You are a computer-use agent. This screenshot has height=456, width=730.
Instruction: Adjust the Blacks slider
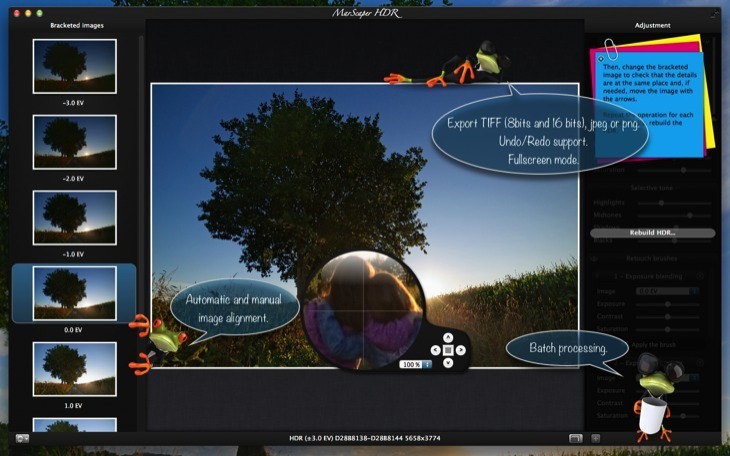tap(674, 241)
